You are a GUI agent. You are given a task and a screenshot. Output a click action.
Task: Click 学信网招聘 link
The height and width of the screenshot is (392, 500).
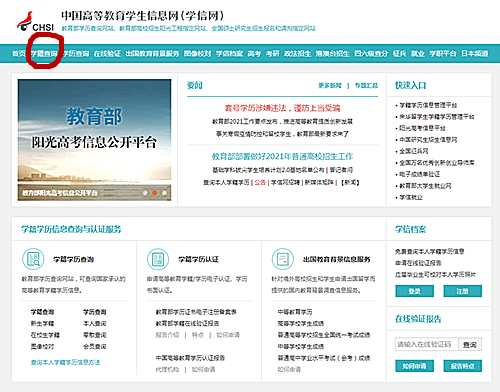285,182
